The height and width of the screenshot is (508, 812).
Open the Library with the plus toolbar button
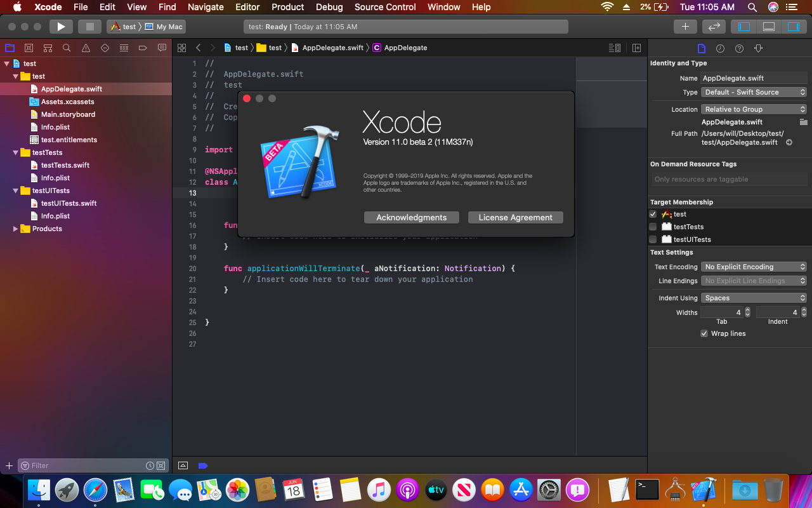click(685, 27)
